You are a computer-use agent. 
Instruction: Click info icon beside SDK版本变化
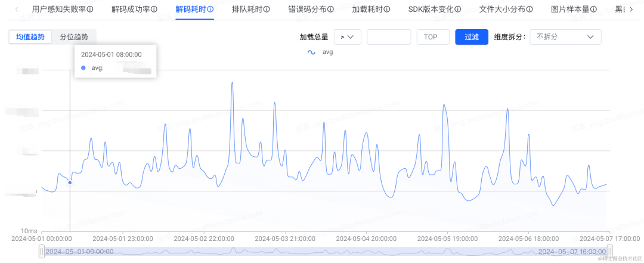[x=458, y=9]
